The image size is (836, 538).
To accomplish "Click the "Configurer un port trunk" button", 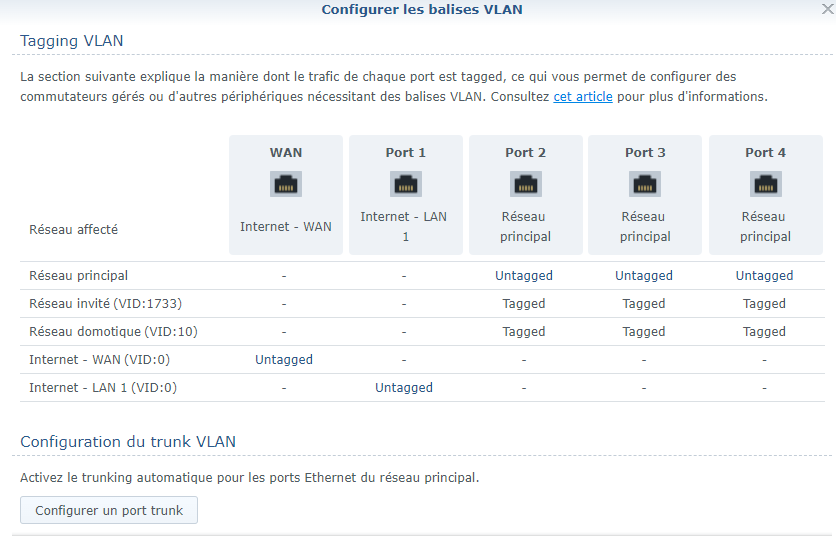I will click(x=109, y=510).
